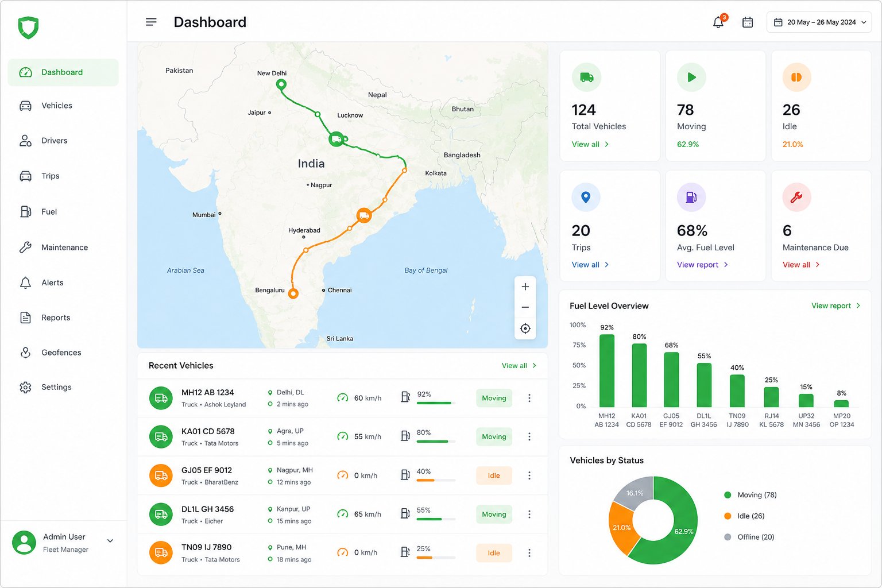Click the Avg. Fuel Level pump icon
Viewport: 882px width, 588px height.
(x=691, y=198)
